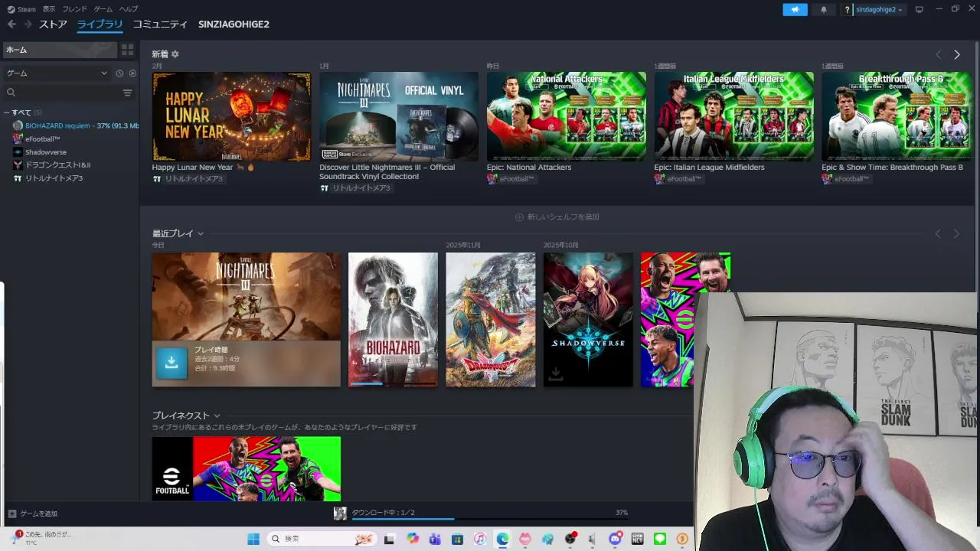980x551 pixels.
Task: Switch to Big Picture mode monitor icon
Action: coord(920,9)
